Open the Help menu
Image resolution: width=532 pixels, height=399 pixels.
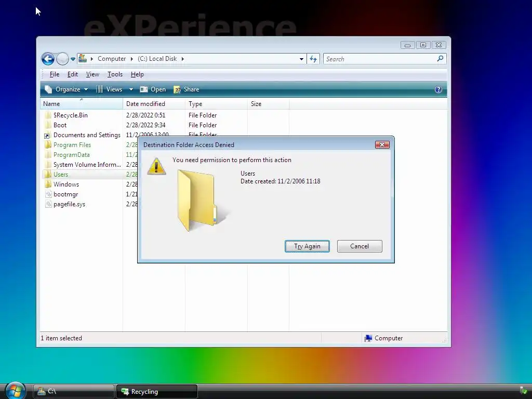(137, 74)
